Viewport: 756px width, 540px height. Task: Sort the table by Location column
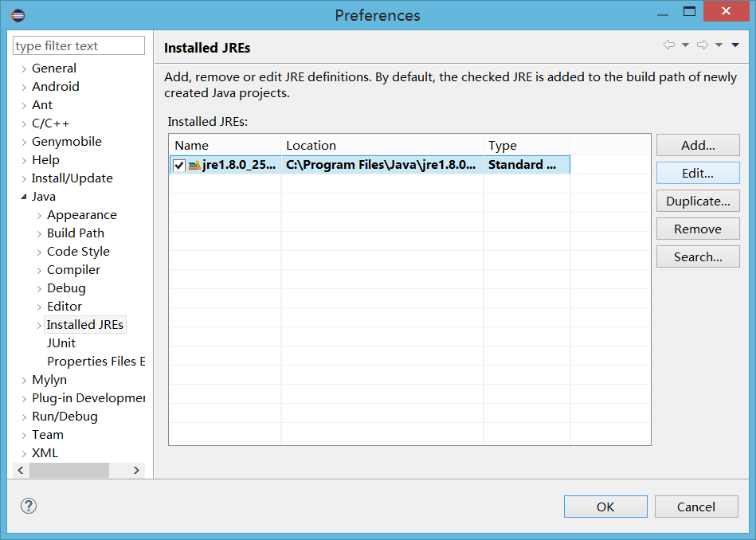click(x=382, y=146)
